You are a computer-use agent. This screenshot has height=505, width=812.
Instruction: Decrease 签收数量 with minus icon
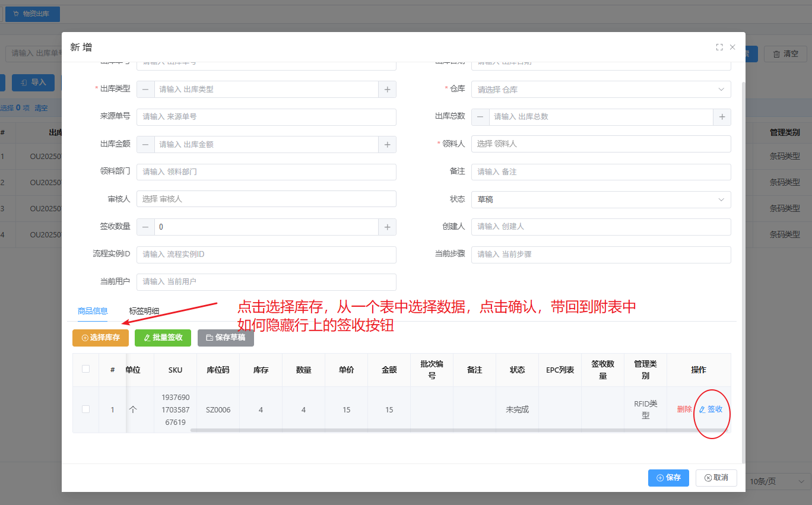[145, 227]
